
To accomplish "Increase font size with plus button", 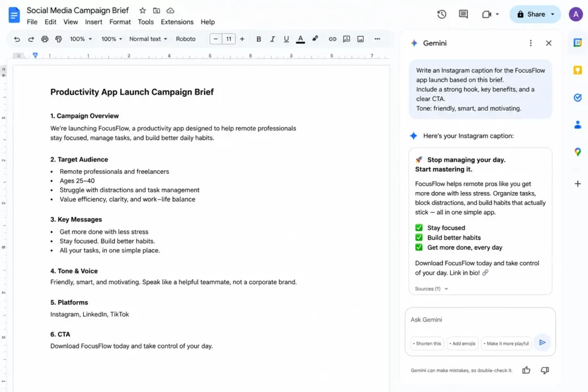I will tap(242, 39).
